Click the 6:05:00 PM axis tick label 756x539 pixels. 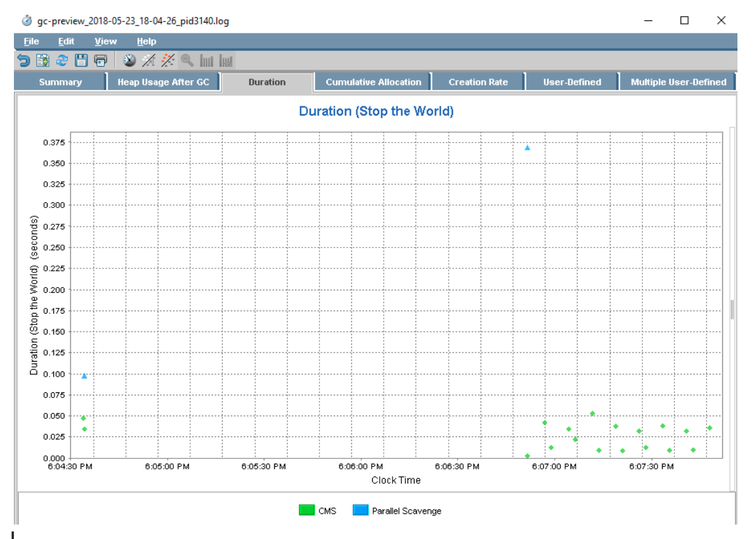pos(167,466)
